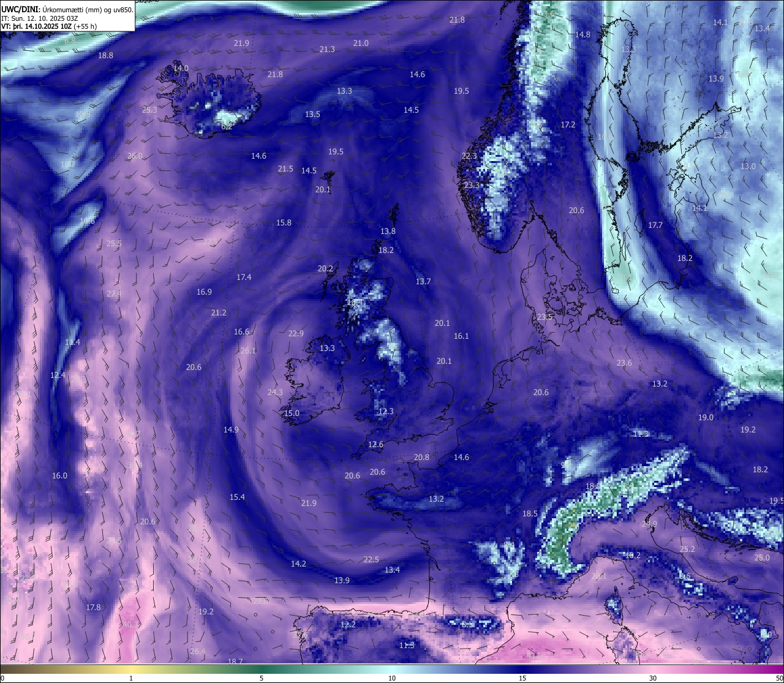Click the value 23.6 over Germany
This screenshot has width=784, height=683.
624,363
